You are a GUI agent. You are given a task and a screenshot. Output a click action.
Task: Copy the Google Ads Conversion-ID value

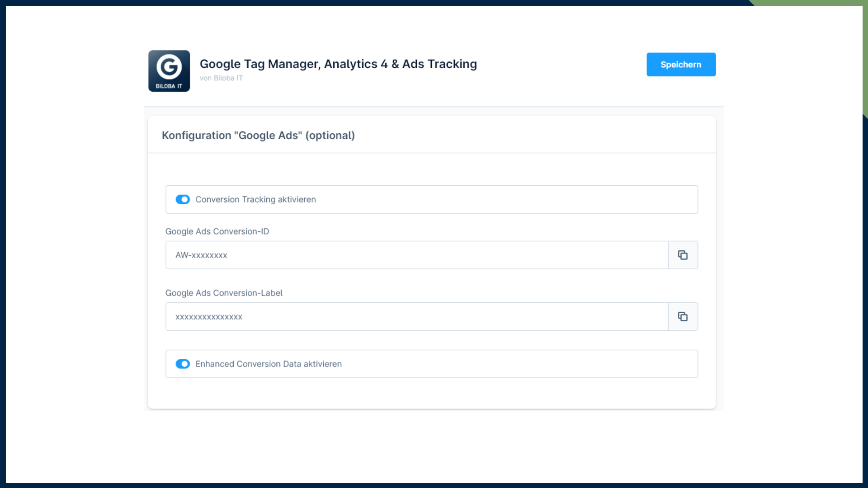point(683,255)
